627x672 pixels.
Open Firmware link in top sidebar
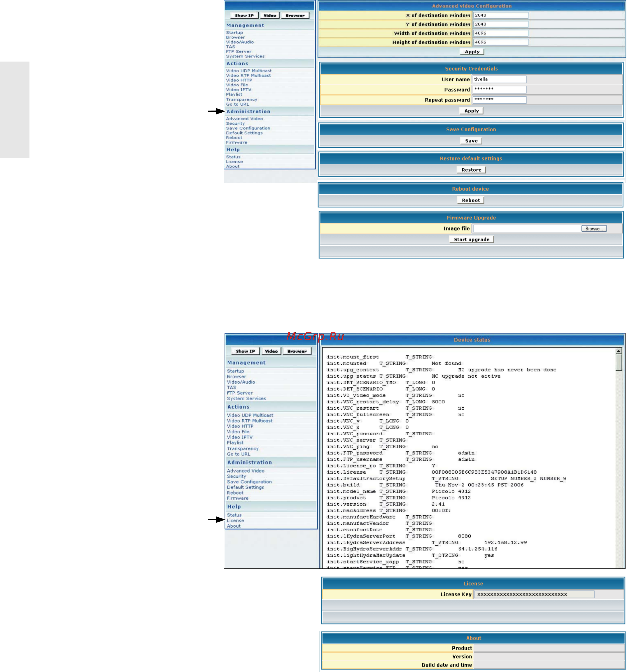coord(237,143)
